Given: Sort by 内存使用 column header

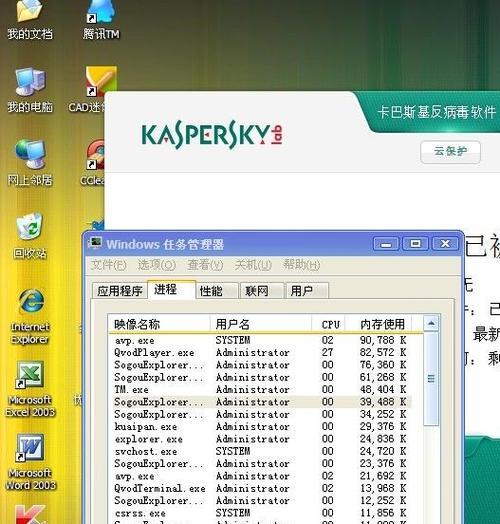Looking at the screenshot, I should tap(378, 324).
